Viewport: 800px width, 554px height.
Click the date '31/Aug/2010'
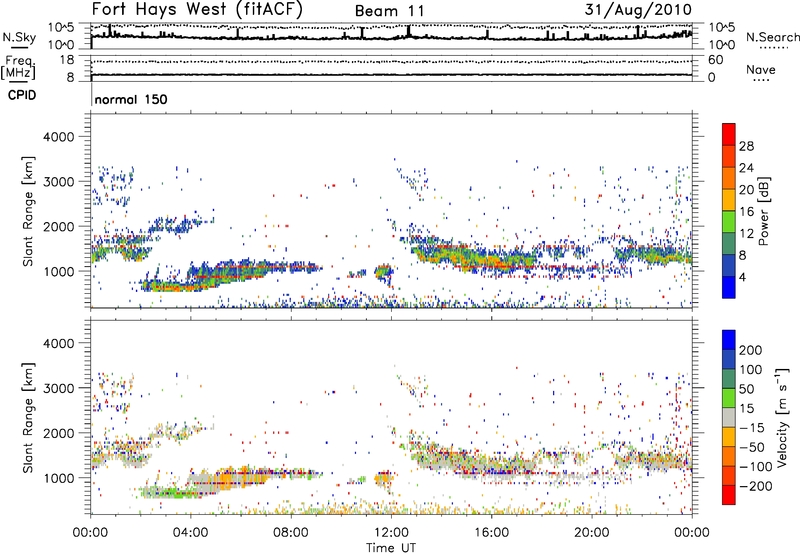coord(638,9)
